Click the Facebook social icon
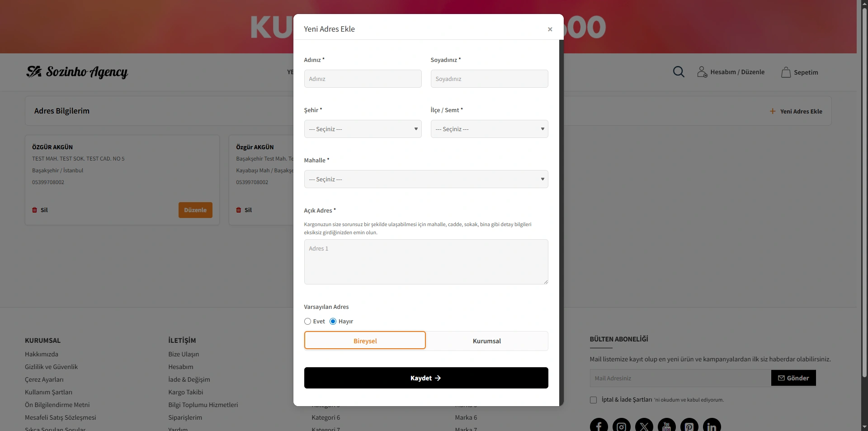Viewport: 868px width, 431px height. pos(599,426)
